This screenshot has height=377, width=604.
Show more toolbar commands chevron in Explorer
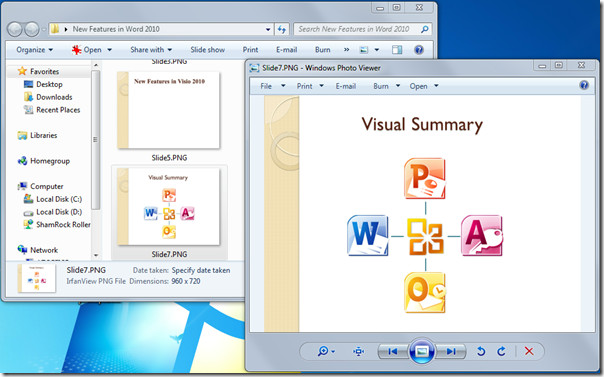(x=347, y=50)
